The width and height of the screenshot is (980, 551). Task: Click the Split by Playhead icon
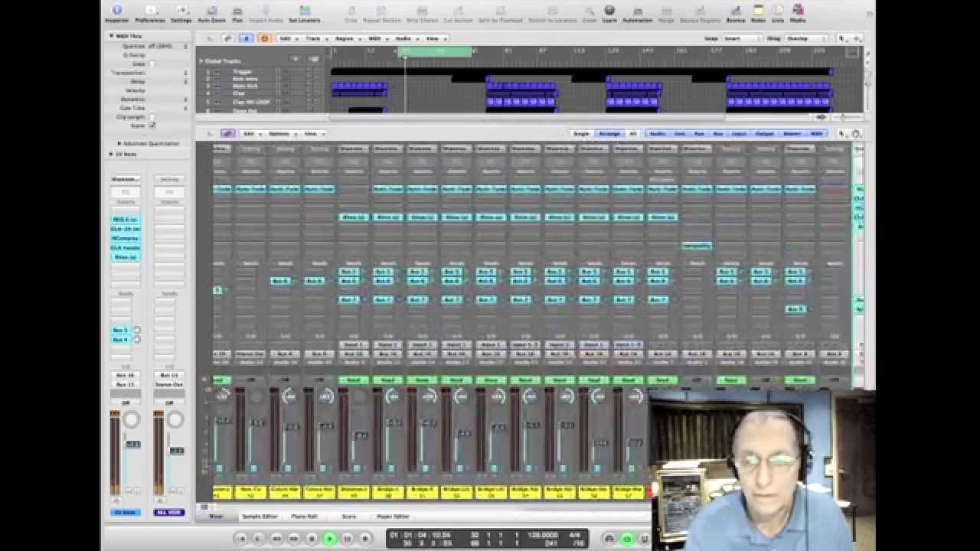pos(502,12)
